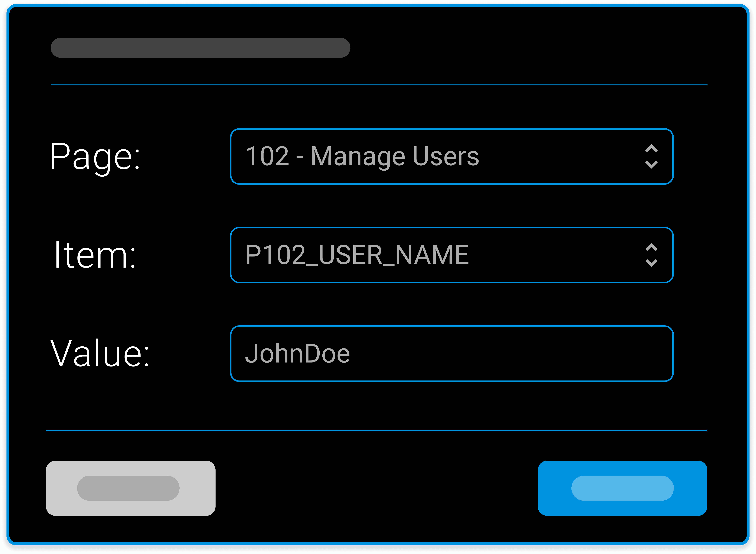Image resolution: width=756 pixels, height=554 pixels.
Task: Click the up-down chevron icon in Page field
Action: coord(651,156)
